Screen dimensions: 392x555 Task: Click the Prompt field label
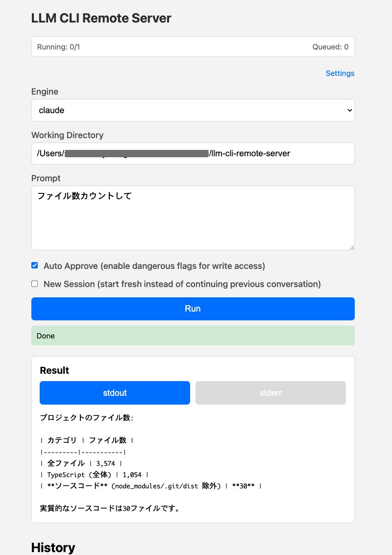[x=46, y=178]
